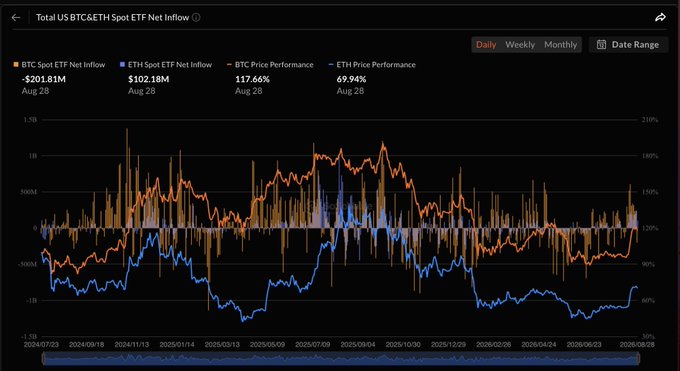Click the Total US BTC&ETH Spot ETF Net Inflow title

(x=112, y=17)
